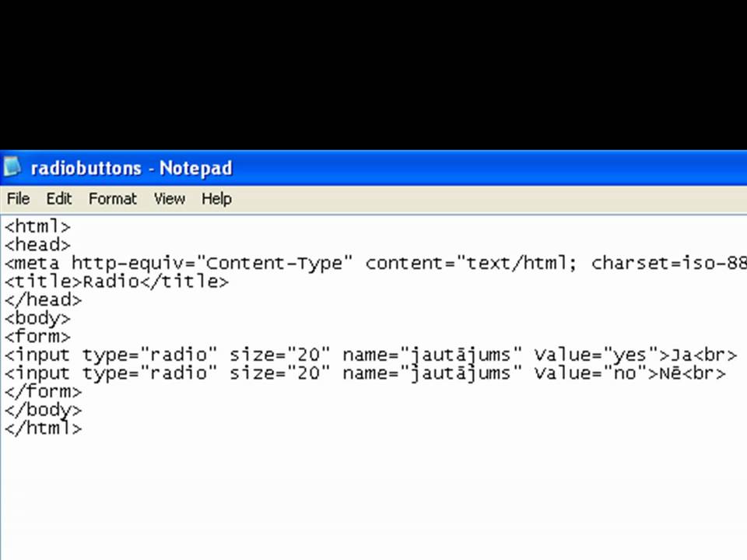Place cursor on the closing </head> tag
The image size is (747, 560).
click(x=43, y=299)
